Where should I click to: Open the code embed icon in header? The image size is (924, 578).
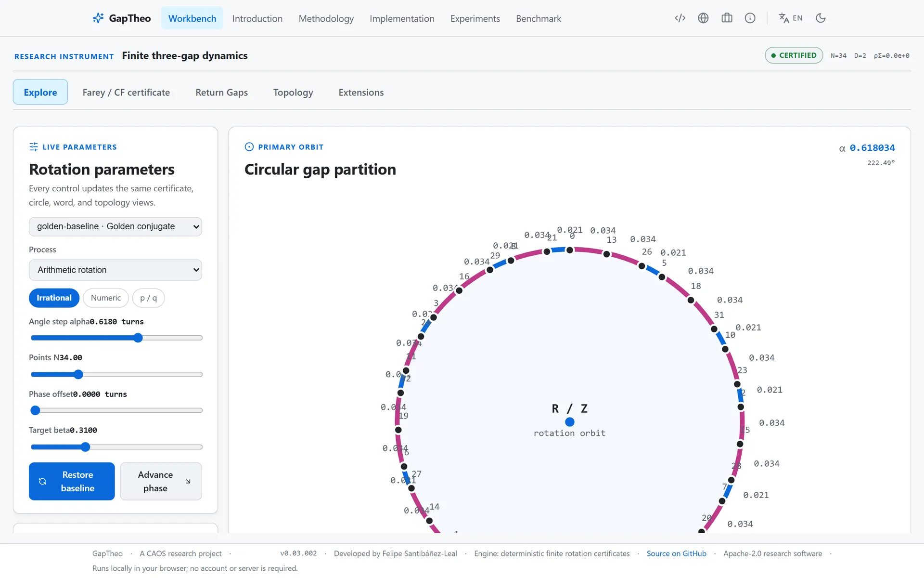pos(680,18)
